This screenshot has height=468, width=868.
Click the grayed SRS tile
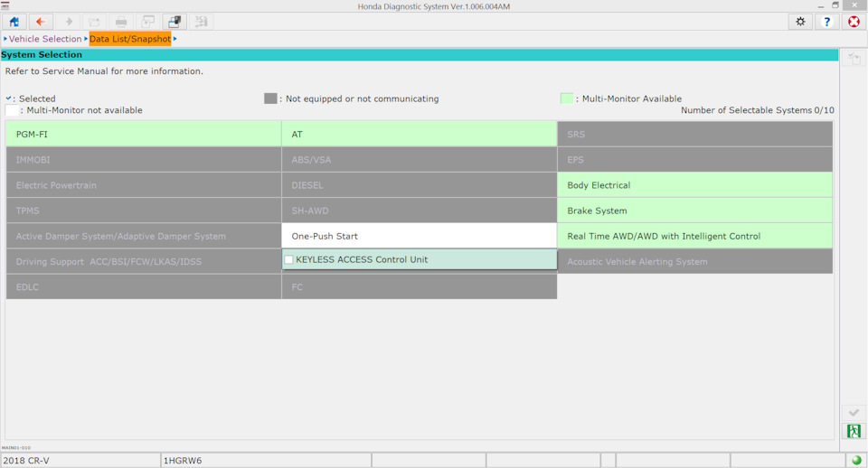[694, 134]
